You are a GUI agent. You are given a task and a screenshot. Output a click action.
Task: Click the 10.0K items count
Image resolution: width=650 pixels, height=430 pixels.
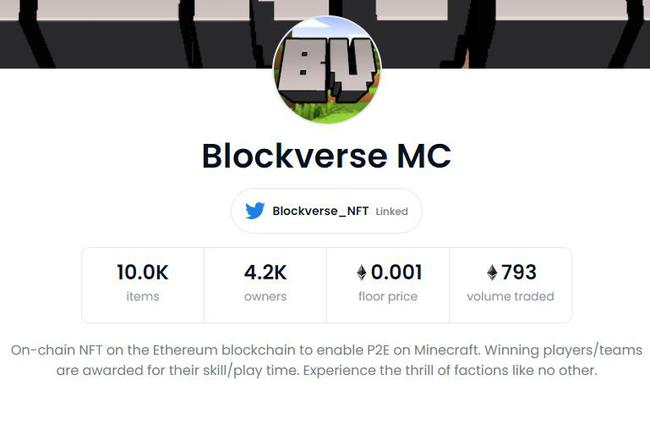tap(142, 272)
